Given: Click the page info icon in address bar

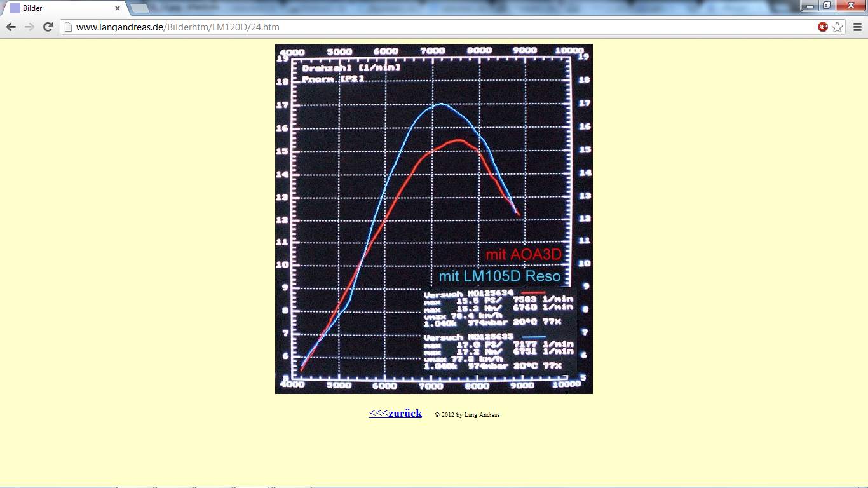Looking at the screenshot, I should tap(68, 27).
